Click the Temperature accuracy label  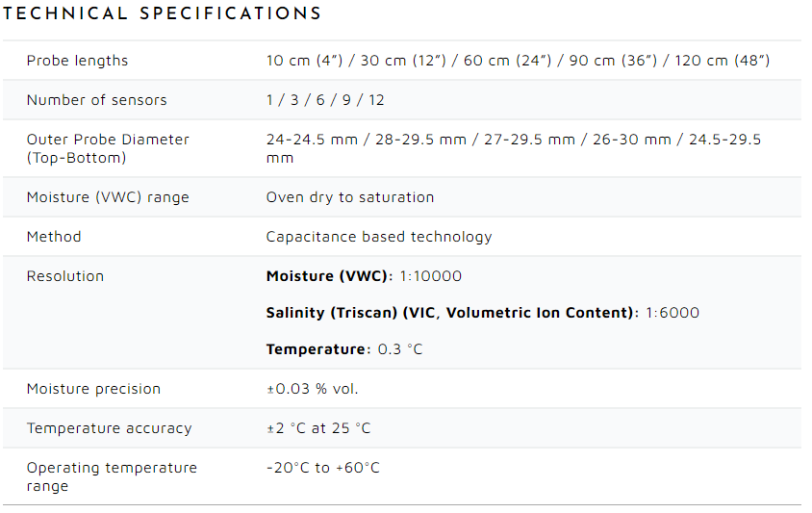coord(109,429)
